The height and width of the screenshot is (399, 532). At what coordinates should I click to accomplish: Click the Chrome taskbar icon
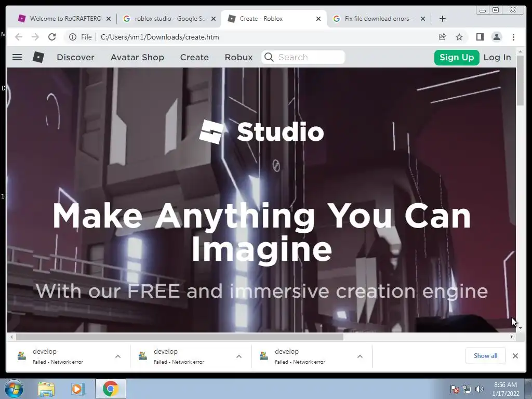(x=111, y=389)
